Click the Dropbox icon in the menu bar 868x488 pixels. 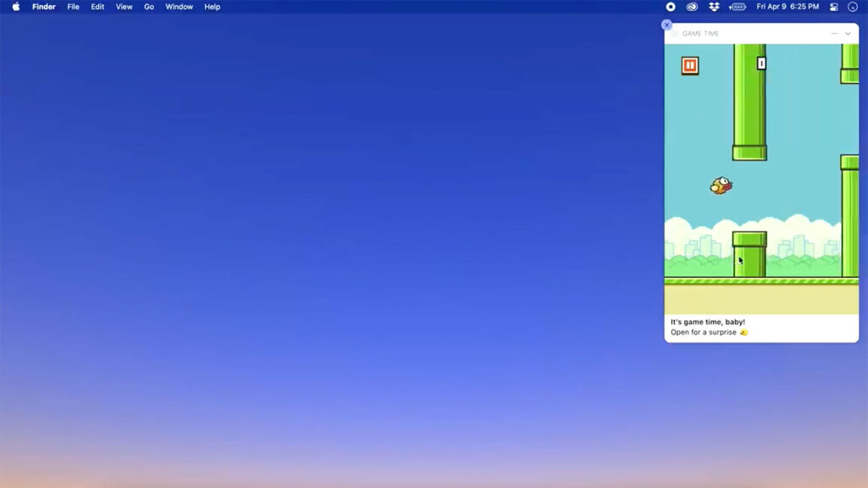(x=713, y=7)
